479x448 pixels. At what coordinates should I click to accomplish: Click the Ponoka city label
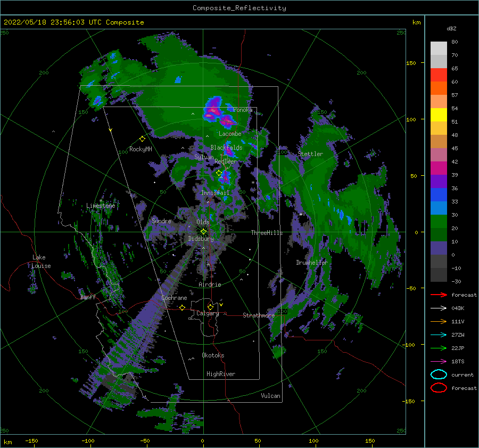[x=243, y=110]
